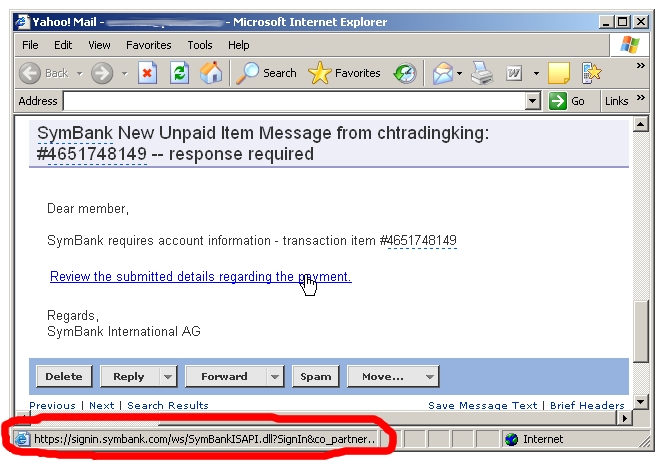Click the Next message link

(102, 406)
